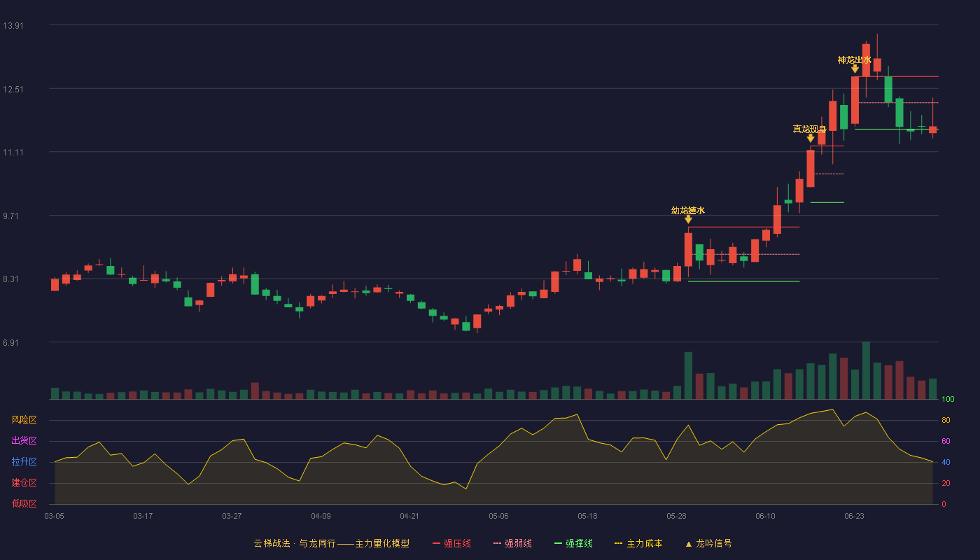Click the 13.91 price axis label

tap(13, 26)
